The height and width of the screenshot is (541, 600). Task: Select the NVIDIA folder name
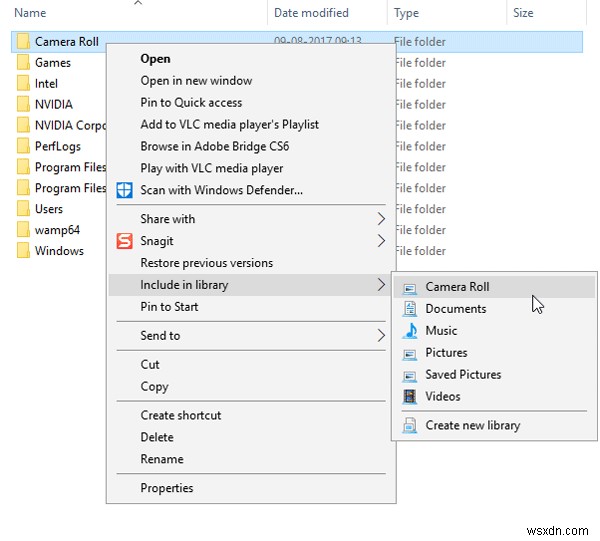(x=54, y=104)
